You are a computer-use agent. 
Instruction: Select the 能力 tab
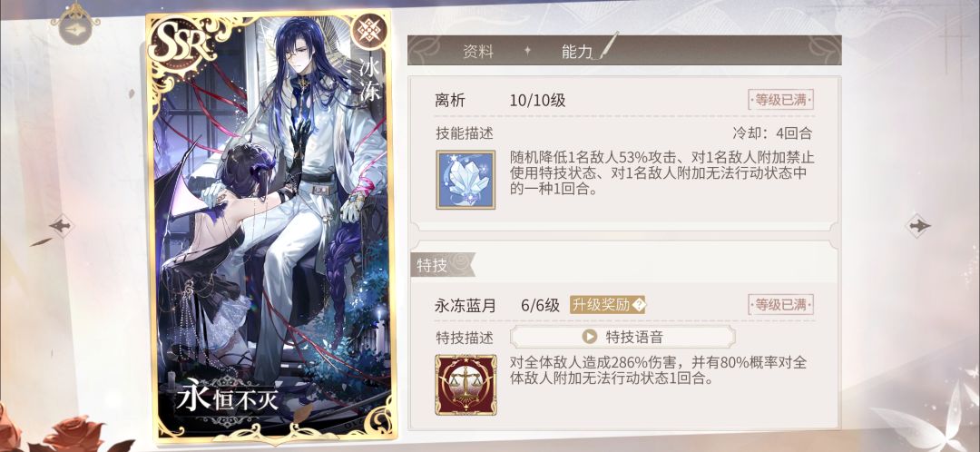(x=576, y=52)
